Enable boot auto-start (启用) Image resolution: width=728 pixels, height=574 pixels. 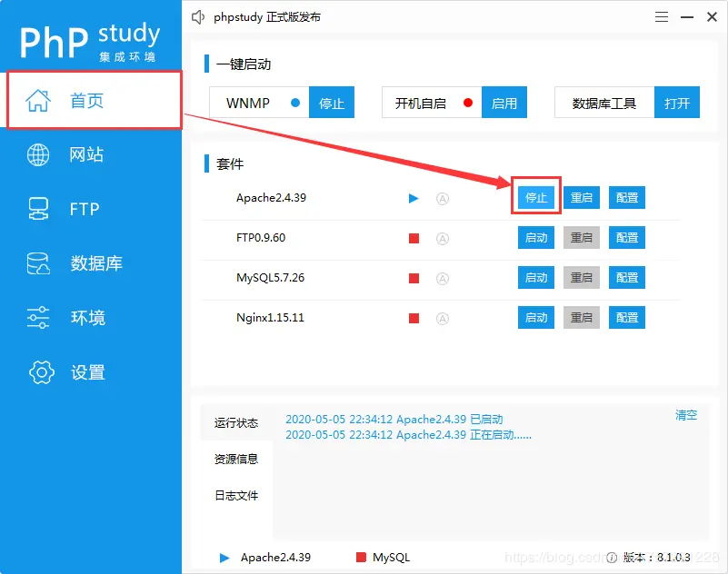tap(504, 102)
